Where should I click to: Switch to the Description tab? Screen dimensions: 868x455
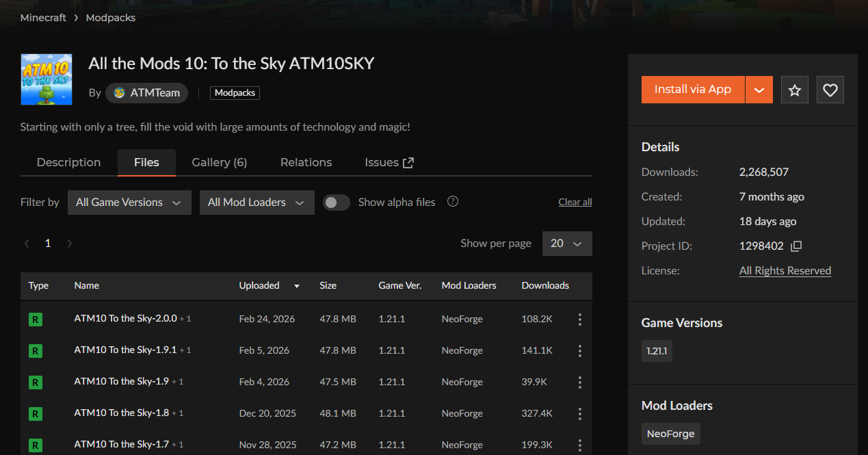coord(68,163)
